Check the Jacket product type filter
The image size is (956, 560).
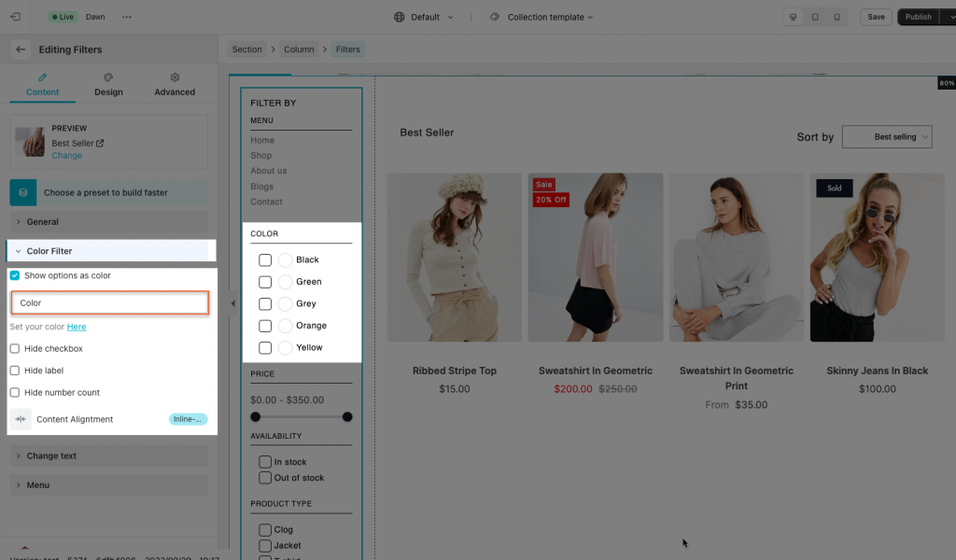265,545
